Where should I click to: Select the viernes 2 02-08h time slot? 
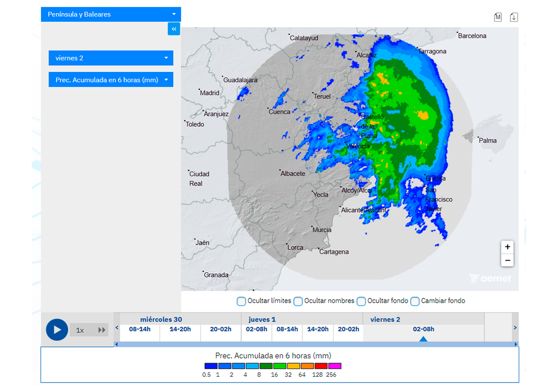pos(423,329)
